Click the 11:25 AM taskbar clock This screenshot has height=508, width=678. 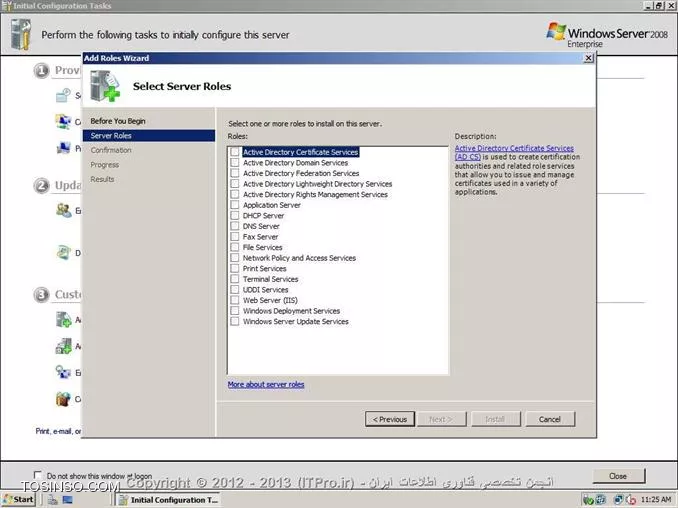coord(656,500)
